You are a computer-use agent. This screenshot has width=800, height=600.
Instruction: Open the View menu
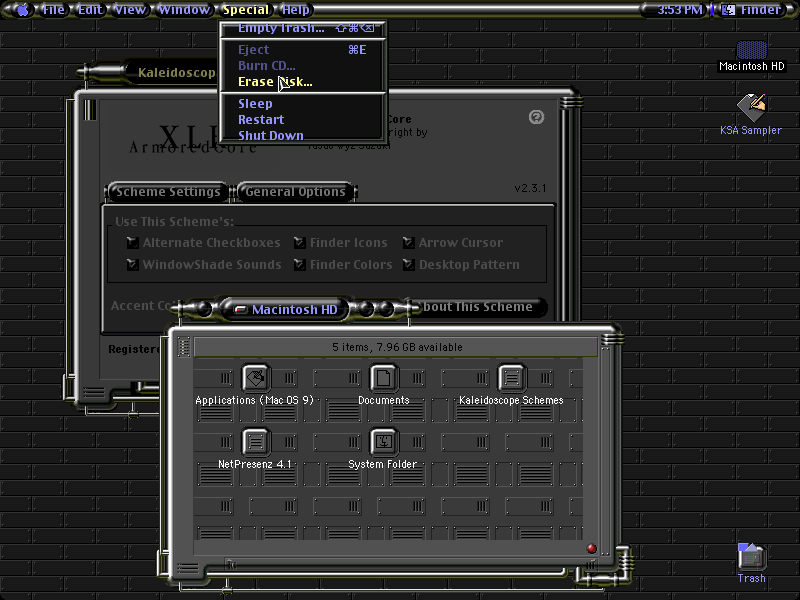[x=130, y=10]
